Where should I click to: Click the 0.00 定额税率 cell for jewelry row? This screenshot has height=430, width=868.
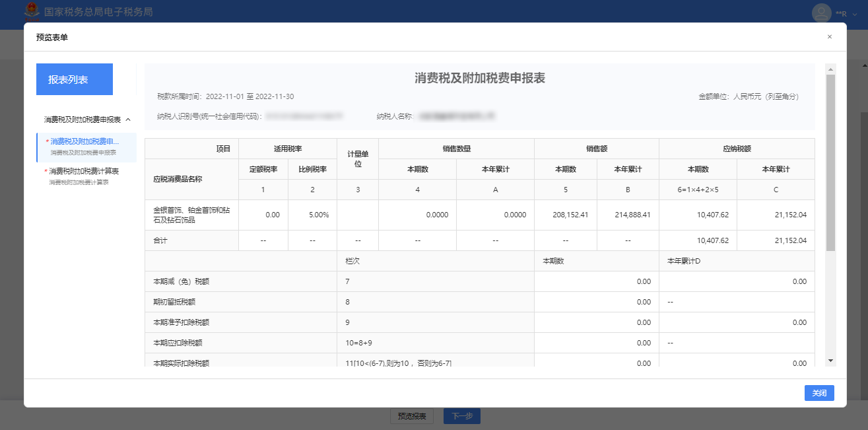263,215
